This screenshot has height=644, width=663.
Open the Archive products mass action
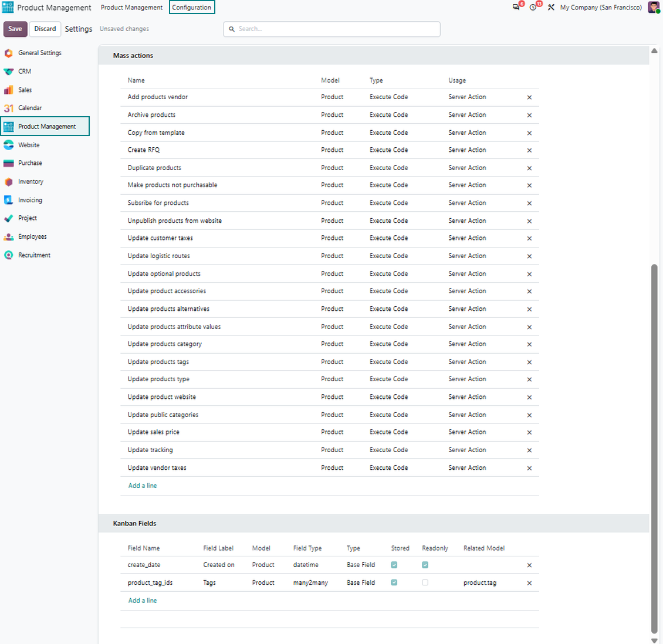coord(151,115)
